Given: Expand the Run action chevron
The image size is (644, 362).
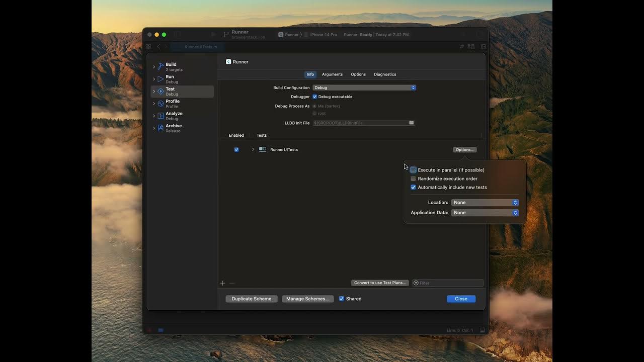Looking at the screenshot, I should coord(154,79).
